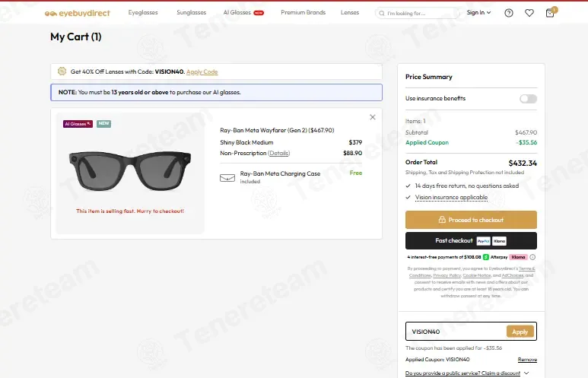Click Proceed to checkout button
The height and width of the screenshot is (378, 588).
pos(471,220)
